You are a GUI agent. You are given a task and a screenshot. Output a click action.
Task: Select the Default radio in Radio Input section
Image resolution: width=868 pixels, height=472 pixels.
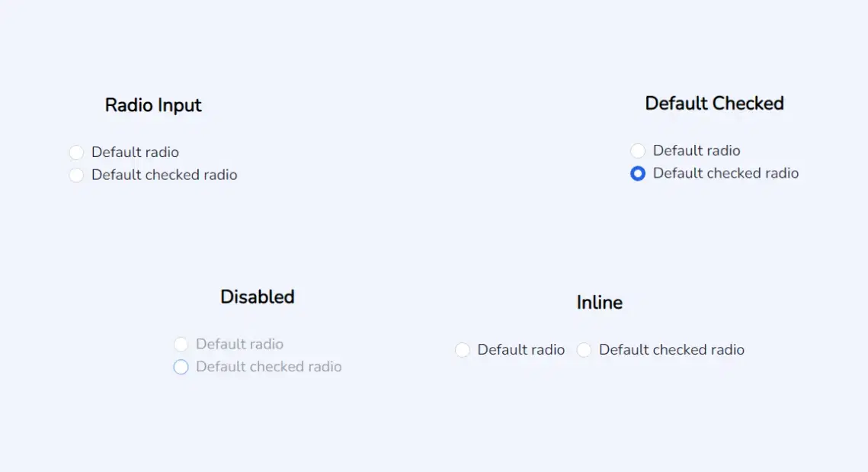tap(76, 153)
